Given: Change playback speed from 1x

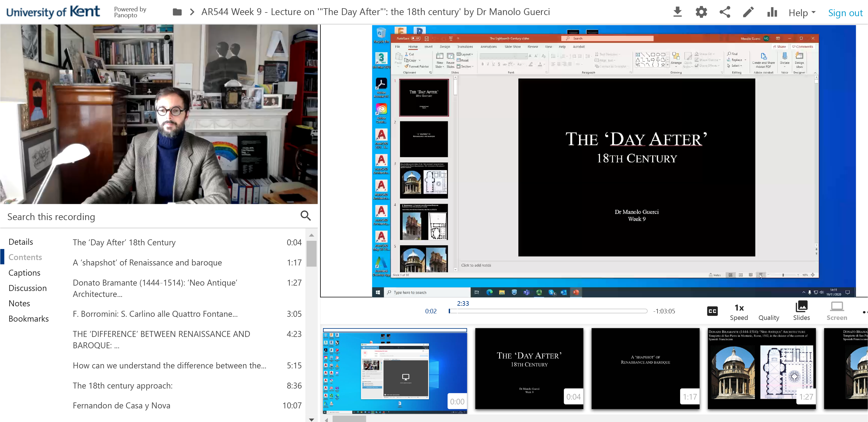Looking at the screenshot, I should 739,311.
